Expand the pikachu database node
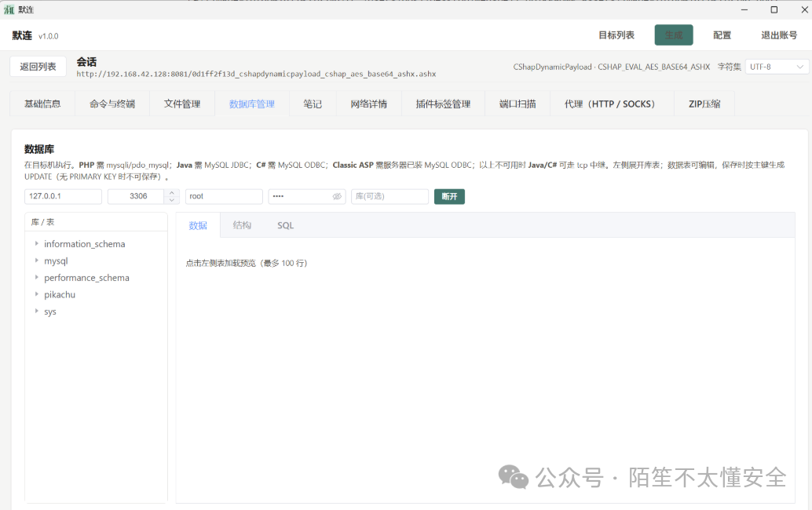 pos(36,293)
